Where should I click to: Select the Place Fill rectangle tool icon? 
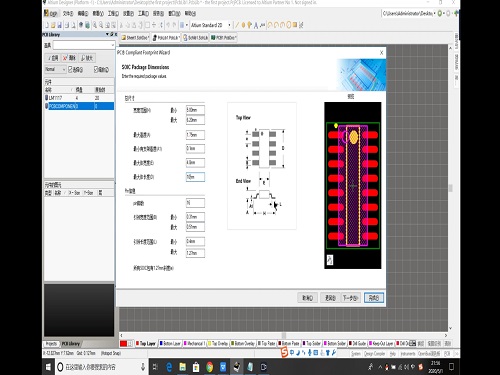click(x=295, y=25)
